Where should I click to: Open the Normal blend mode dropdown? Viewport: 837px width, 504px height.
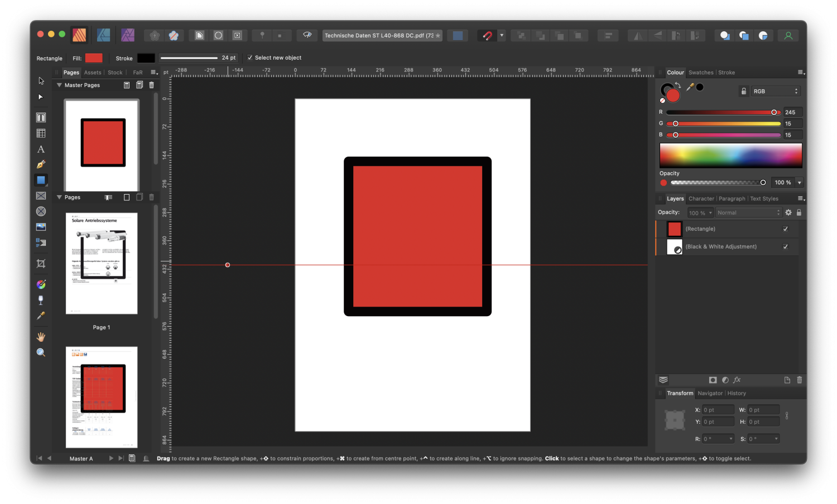tap(748, 213)
